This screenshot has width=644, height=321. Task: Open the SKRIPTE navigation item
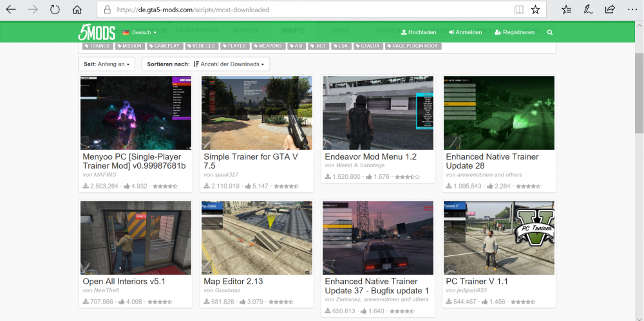(x=293, y=31)
